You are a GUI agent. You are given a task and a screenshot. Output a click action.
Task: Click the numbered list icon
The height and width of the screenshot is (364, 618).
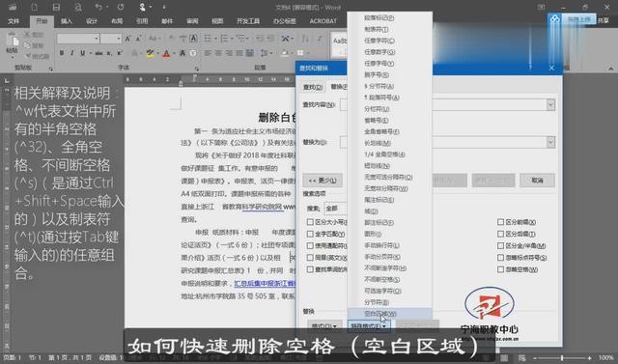[224, 39]
